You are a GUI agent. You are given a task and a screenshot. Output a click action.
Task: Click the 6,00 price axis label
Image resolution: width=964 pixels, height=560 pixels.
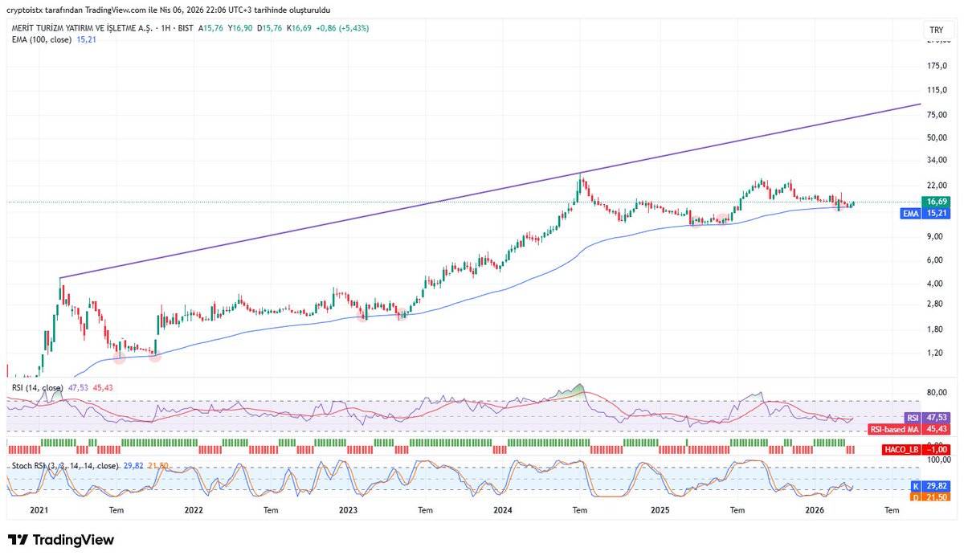pos(934,260)
